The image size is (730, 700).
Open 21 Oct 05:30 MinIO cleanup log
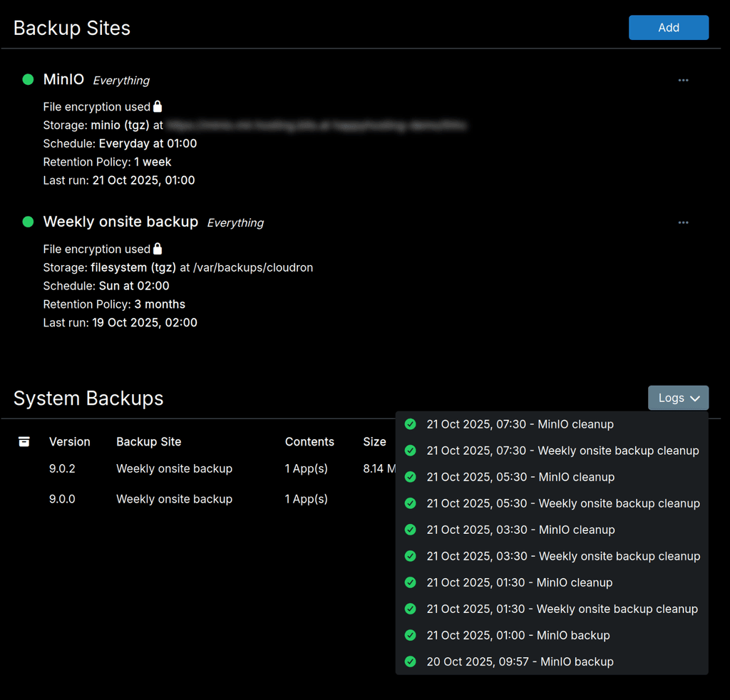520,477
